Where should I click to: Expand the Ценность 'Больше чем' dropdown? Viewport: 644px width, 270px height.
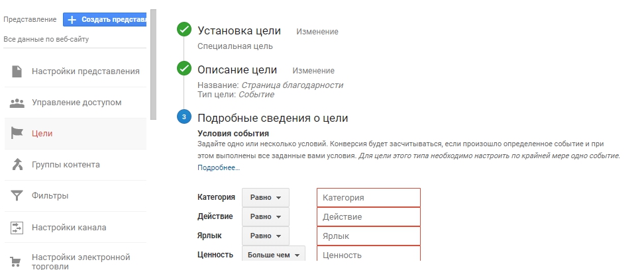[x=273, y=255]
